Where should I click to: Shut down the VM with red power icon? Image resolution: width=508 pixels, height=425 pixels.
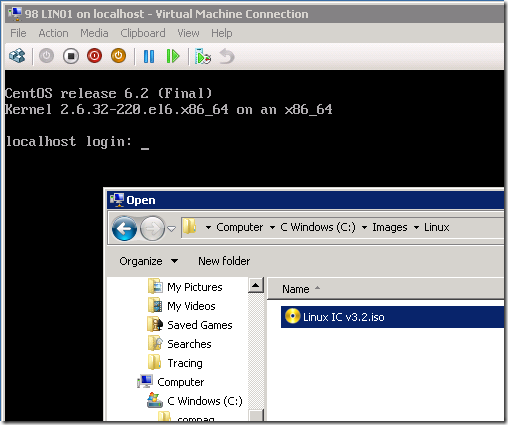pyautogui.click(x=94, y=56)
